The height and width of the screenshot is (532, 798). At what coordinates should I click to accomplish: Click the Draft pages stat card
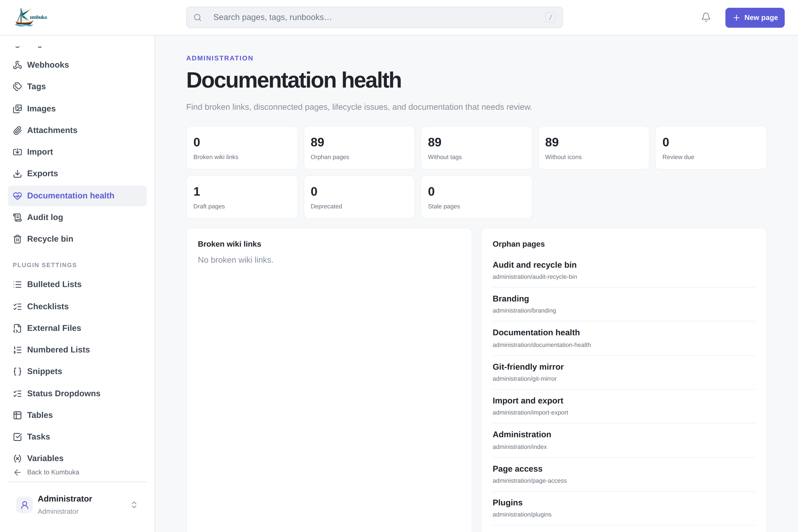point(242,197)
